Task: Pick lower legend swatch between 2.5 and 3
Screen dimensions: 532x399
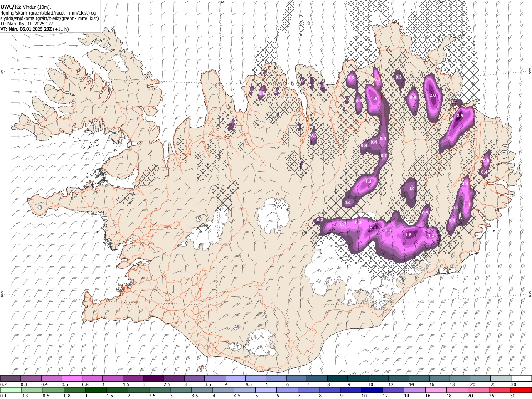Action: click(x=159, y=390)
